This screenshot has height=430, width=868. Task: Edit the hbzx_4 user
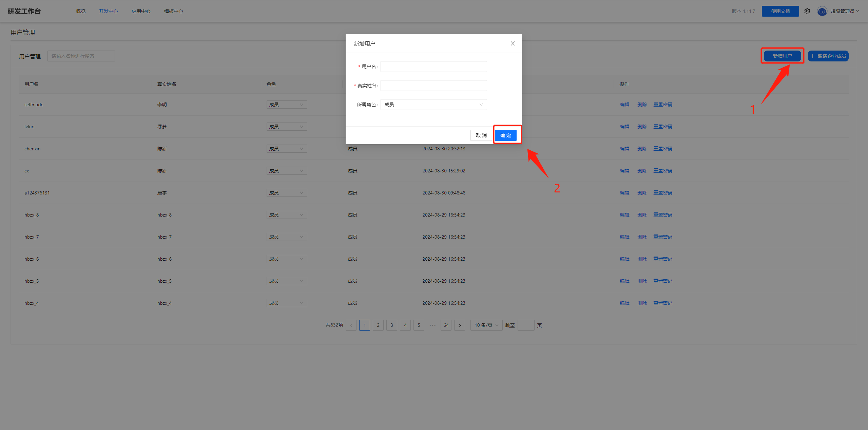coord(624,303)
